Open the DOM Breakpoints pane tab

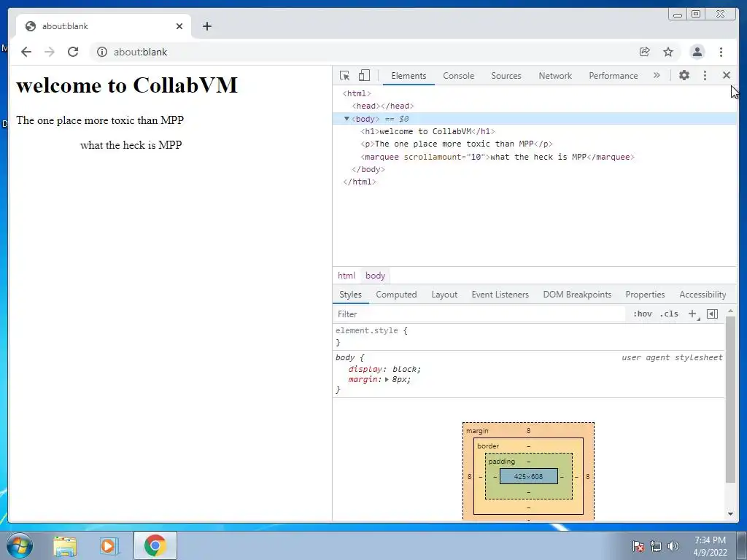pos(577,295)
